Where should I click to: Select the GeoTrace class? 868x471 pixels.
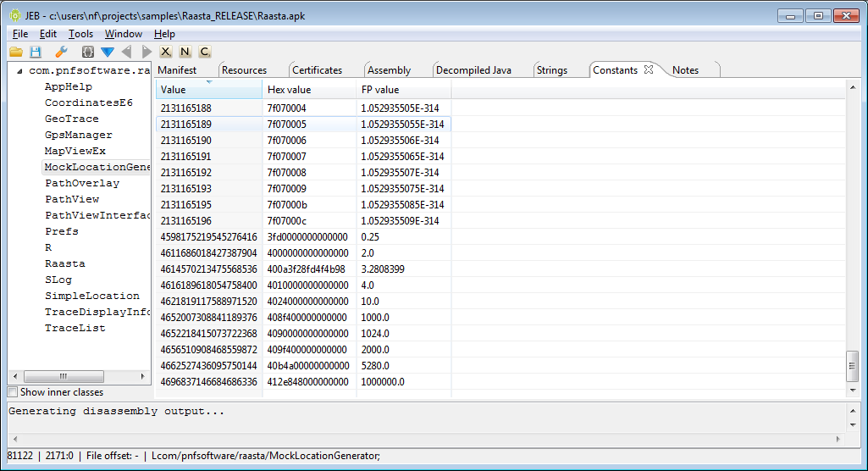[72, 119]
